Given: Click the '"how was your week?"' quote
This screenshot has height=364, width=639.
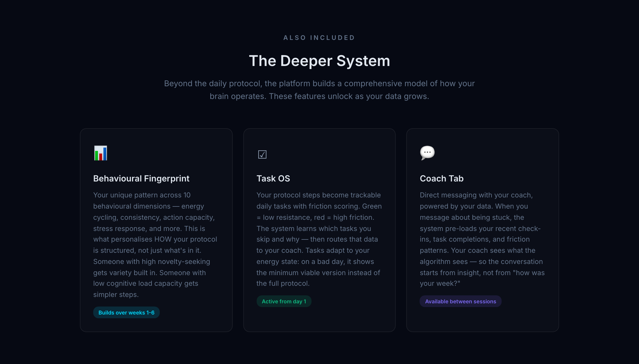Looking at the screenshot, I should point(482,278).
